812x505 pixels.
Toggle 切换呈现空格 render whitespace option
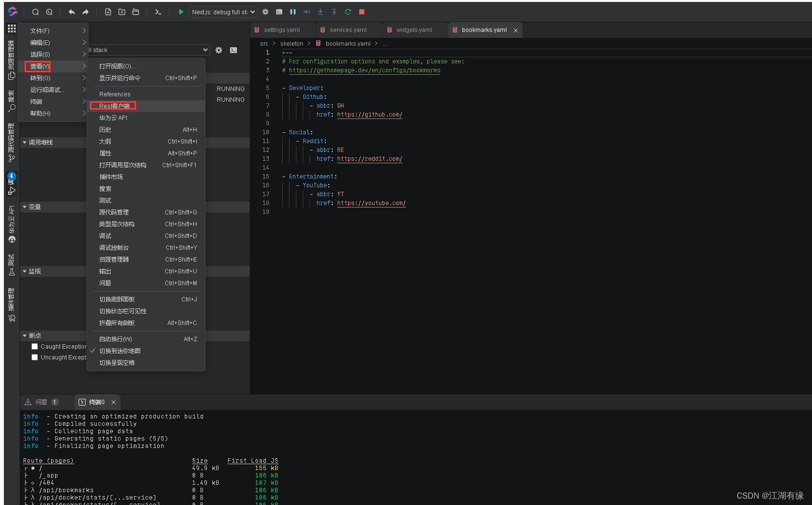(146, 362)
